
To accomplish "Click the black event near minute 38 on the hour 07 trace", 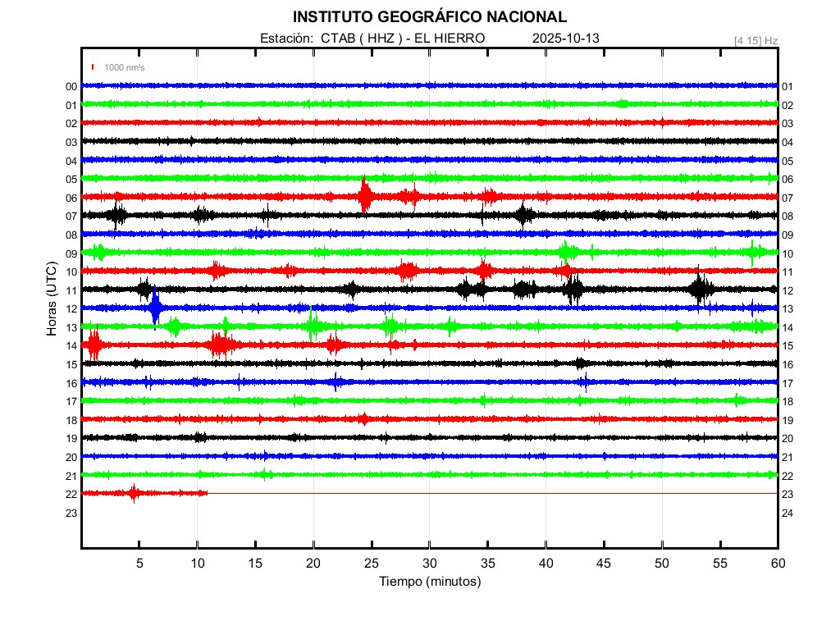I will [524, 215].
